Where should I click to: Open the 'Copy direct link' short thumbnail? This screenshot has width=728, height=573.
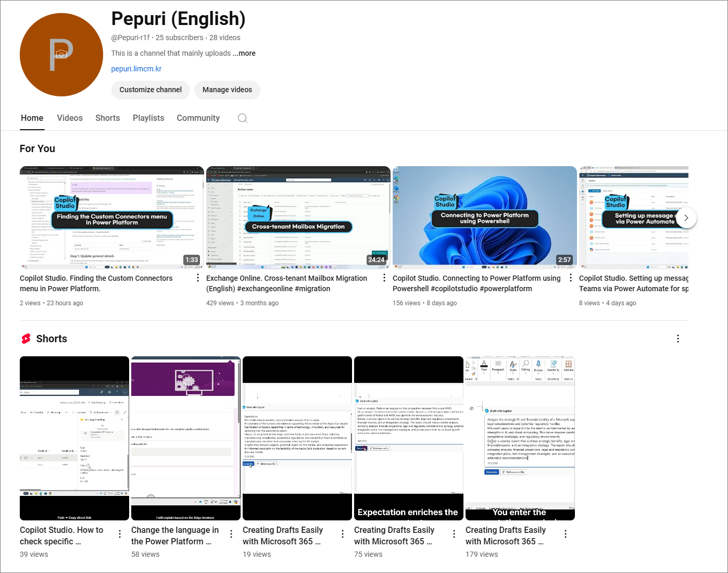74,438
